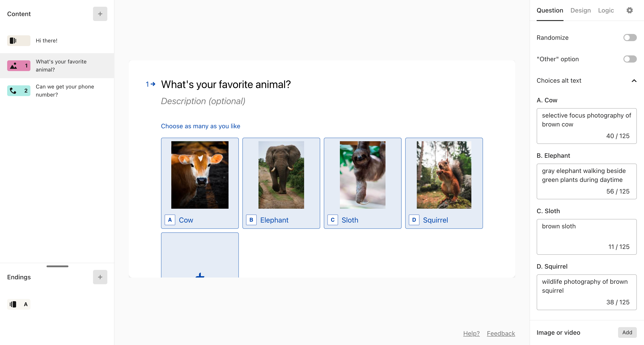644x345 pixels.
Task: Select the Cow choice letter A box
Action: coord(170,220)
